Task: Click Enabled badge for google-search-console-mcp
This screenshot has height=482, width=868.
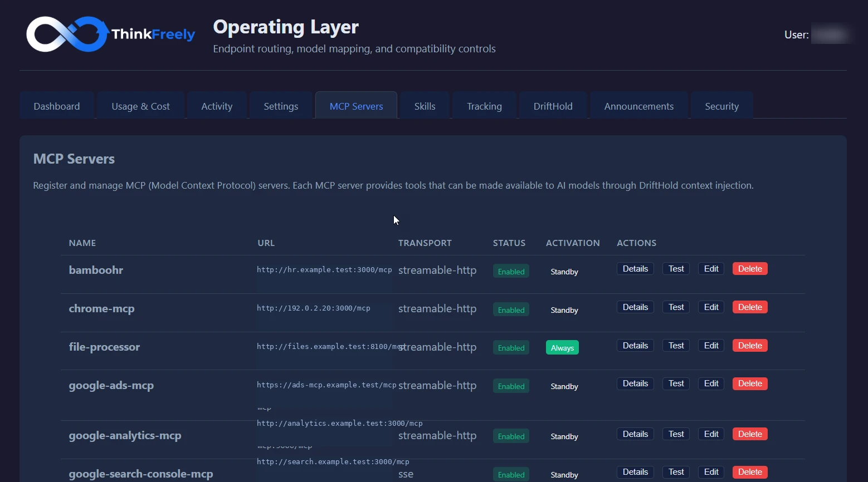Action: (511, 475)
